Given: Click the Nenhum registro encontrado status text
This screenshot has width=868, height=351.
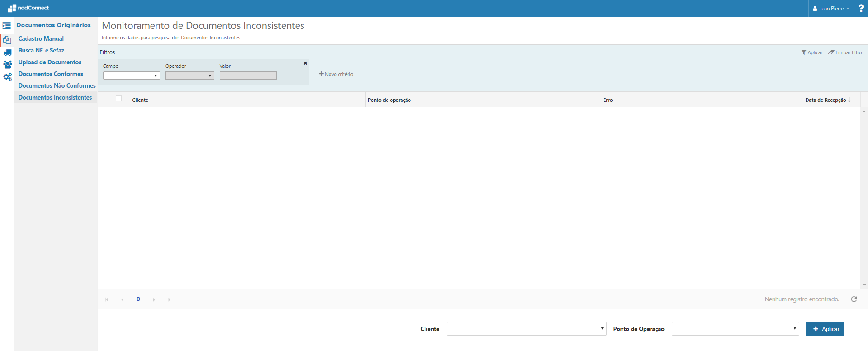Looking at the screenshot, I should tap(802, 299).
